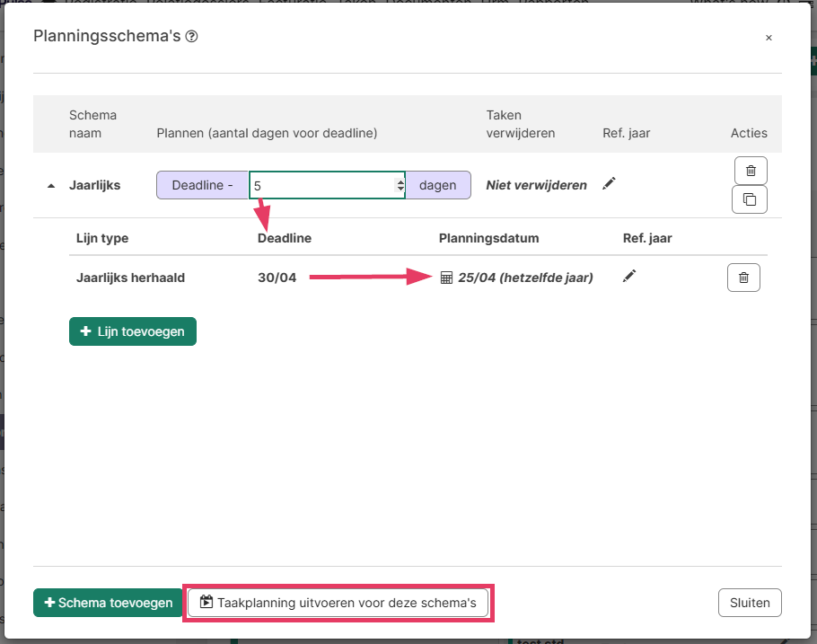Viewport: 817px width, 644px height.
Task: Edit Ref. jaar pencil in Jaarlijks row
Action: coord(609,184)
